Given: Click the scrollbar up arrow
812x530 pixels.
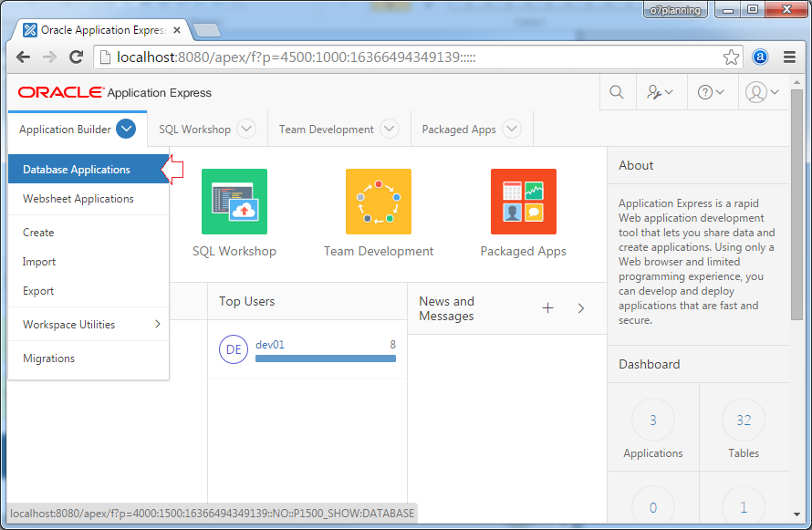Looking at the screenshot, I should click(x=796, y=82).
